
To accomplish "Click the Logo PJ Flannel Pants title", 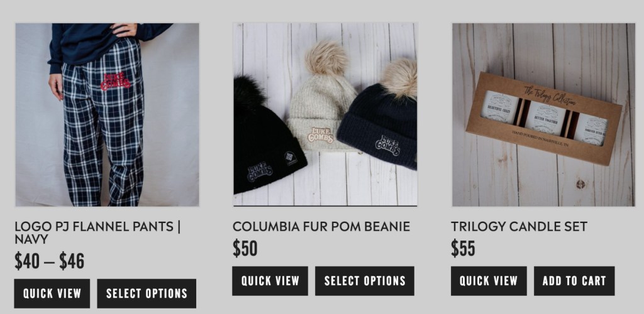I will pyautogui.click(x=97, y=232).
